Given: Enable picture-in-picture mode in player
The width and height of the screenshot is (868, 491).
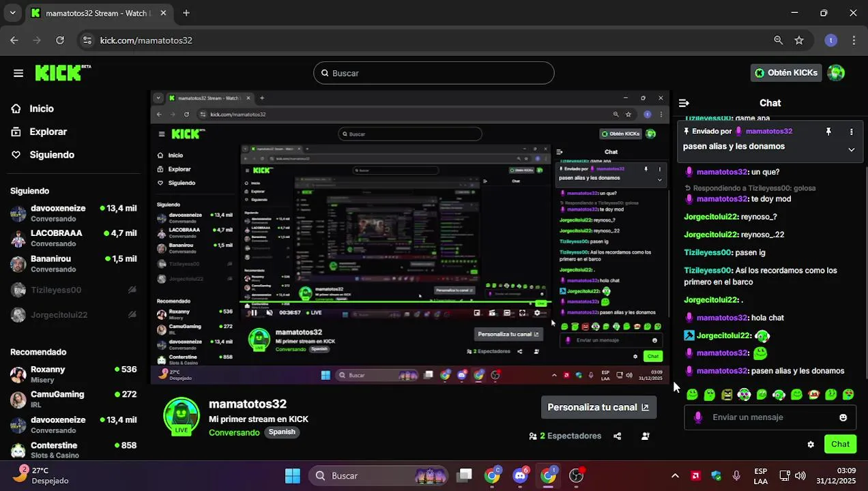Looking at the screenshot, I should [477, 313].
